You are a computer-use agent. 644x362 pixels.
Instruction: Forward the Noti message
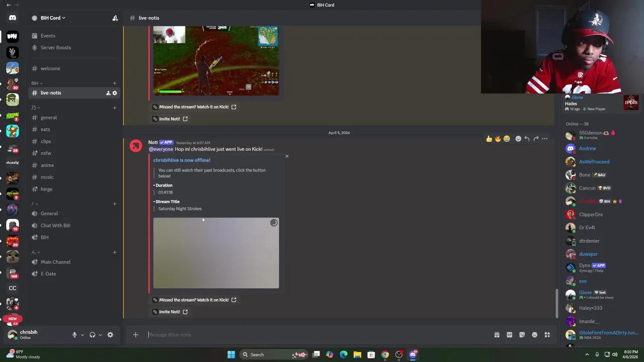[536, 139]
